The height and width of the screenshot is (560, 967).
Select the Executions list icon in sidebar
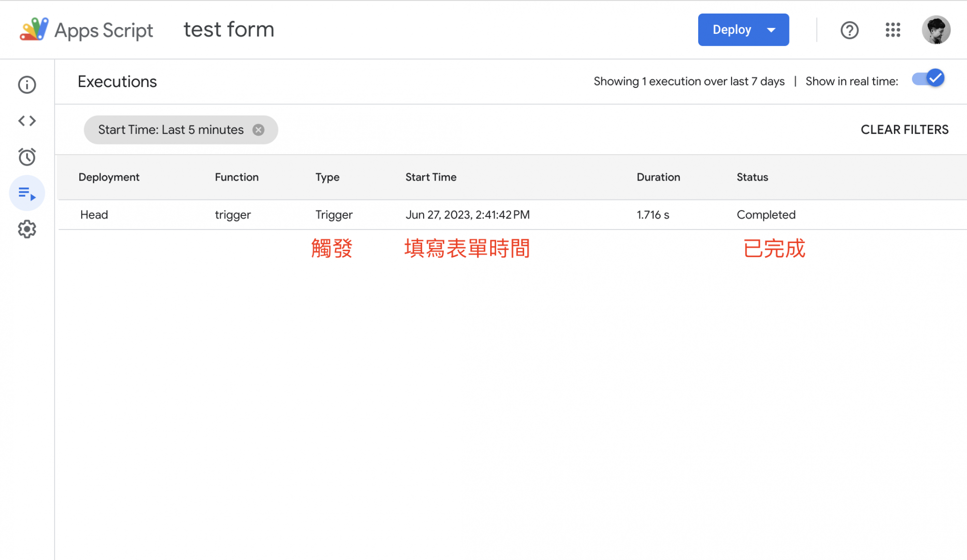point(27,193)
